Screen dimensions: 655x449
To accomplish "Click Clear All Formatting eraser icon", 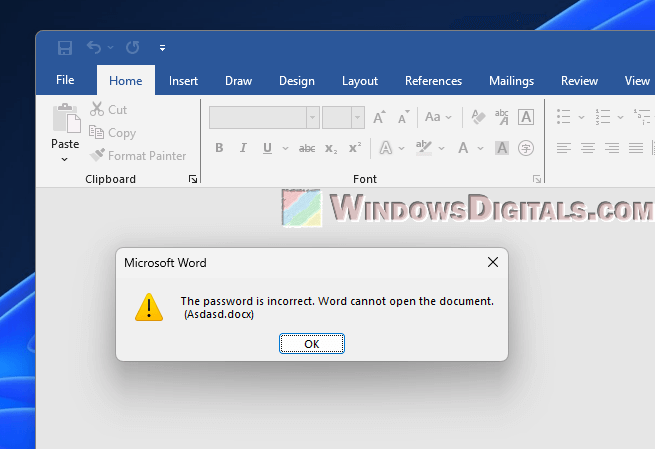I will pyautogui.click(x=478, y=117).
